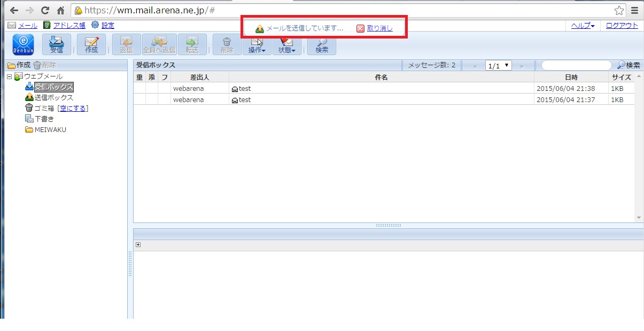Sort by the 日時 column header

click(571, 77)
